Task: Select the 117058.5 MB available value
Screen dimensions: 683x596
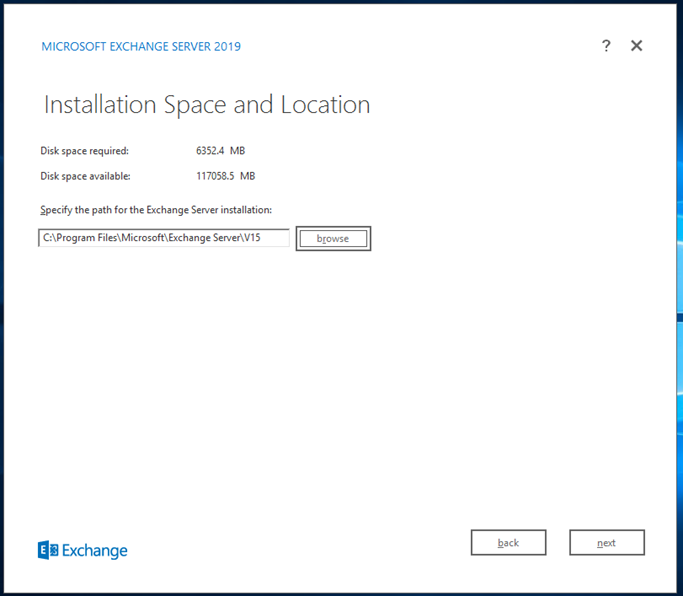Action: [226, 176]
